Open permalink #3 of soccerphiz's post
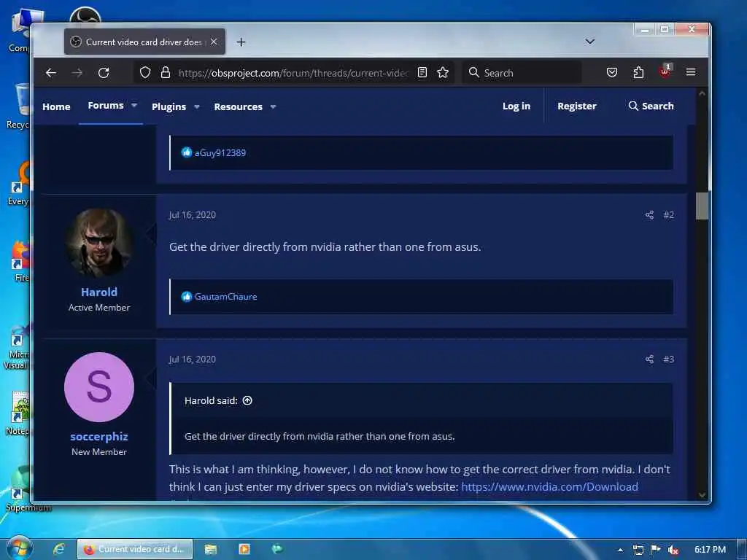Image resolution: width=747 pixels, height=560 pixels. pos(668,359)
